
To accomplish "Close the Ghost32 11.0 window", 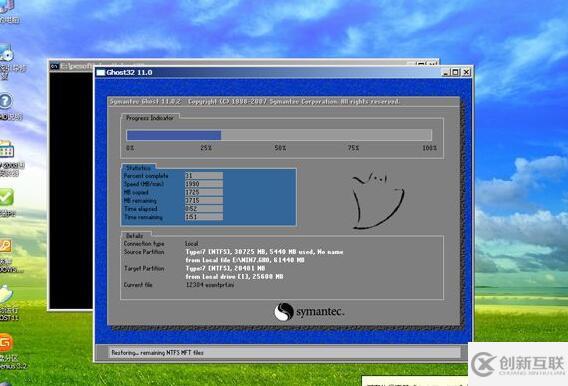I will 466,72.
